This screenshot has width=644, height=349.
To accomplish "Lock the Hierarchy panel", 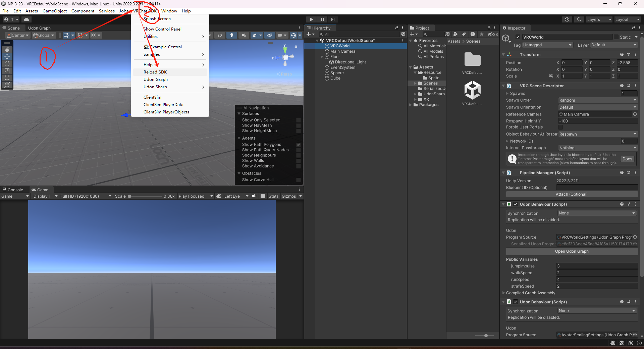I will (397, 28).
